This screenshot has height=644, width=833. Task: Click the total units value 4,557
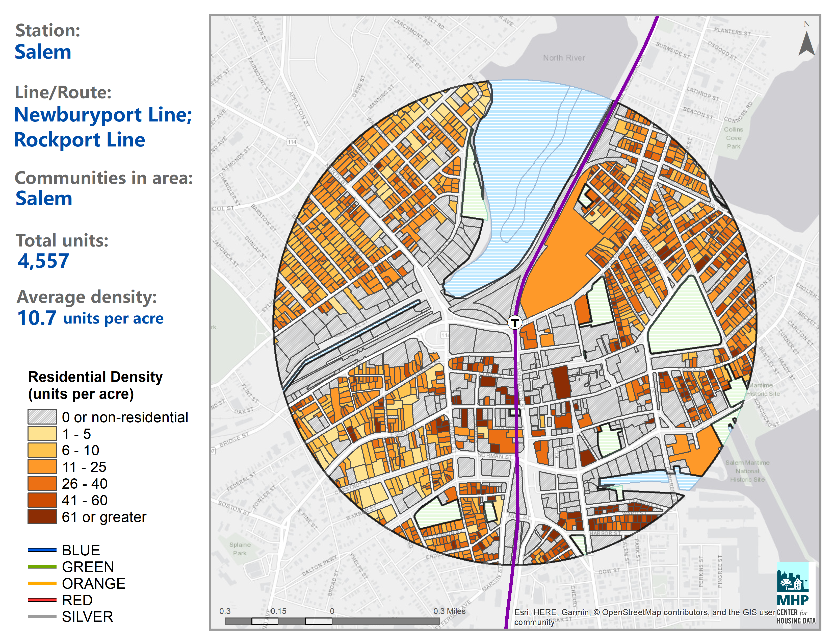(x=43, y=261)
